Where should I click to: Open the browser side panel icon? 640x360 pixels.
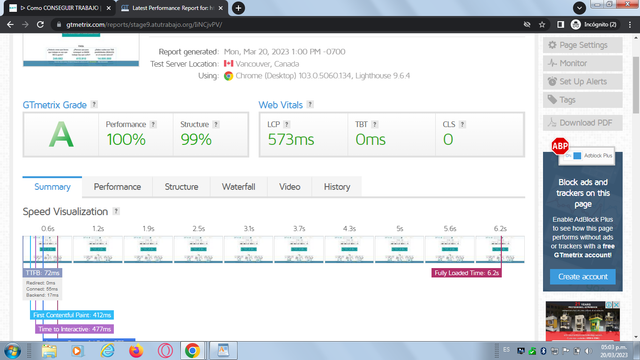pos(560,24)
